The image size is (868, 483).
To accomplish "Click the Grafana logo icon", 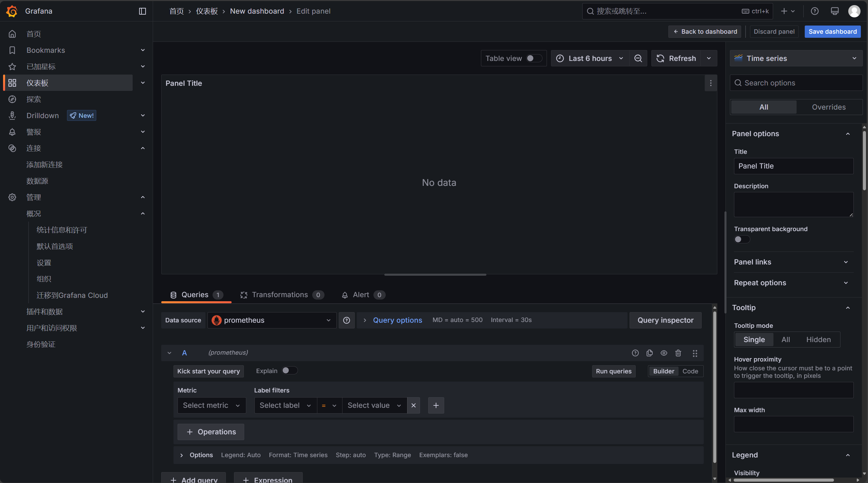I will point(12,11).
